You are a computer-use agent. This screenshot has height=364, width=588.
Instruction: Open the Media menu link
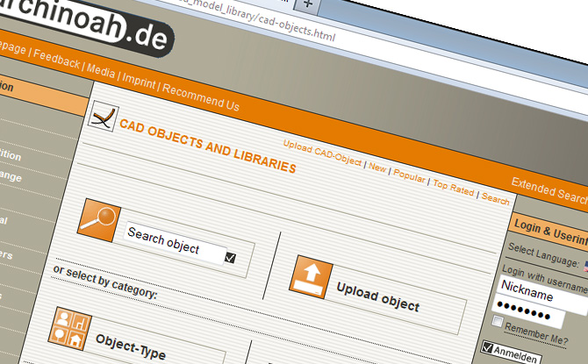[x=101, y=70]
